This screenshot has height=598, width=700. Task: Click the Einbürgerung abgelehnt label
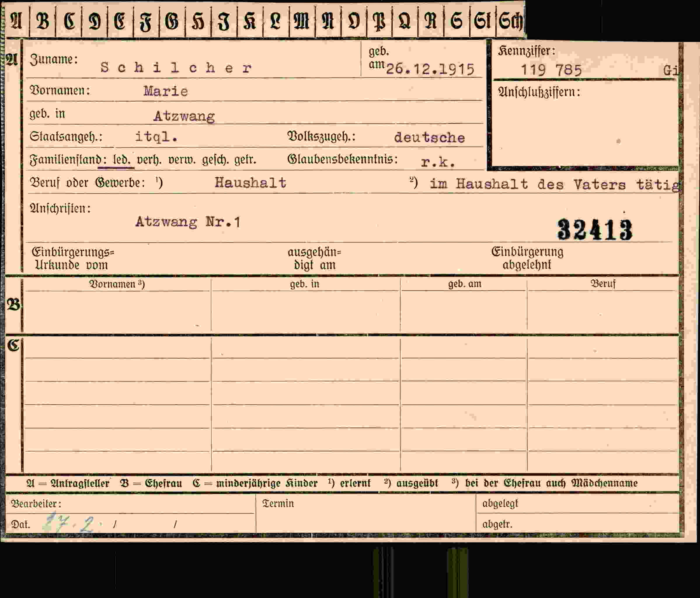(x=527, y=258)
